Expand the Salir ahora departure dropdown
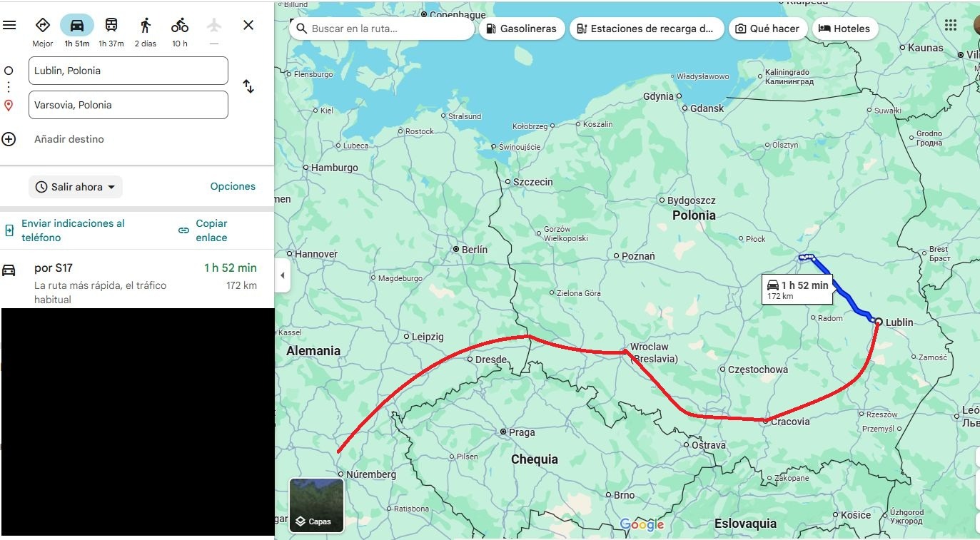The height and width of the screenshot is (540, 980). 76,187
